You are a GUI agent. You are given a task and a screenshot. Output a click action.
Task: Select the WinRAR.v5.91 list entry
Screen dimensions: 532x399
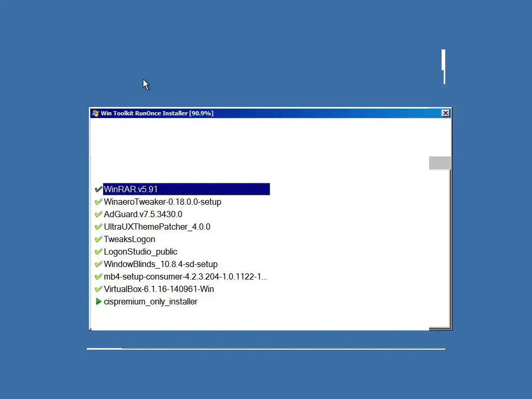[x=187, y=189]
